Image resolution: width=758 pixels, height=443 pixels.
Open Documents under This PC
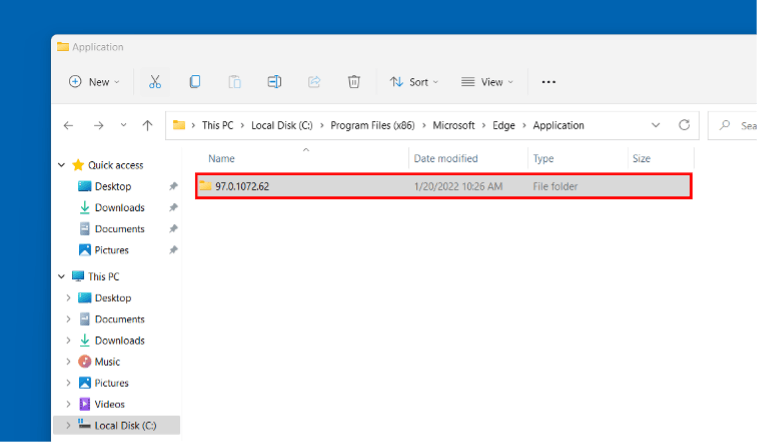(x=119, y=319)
